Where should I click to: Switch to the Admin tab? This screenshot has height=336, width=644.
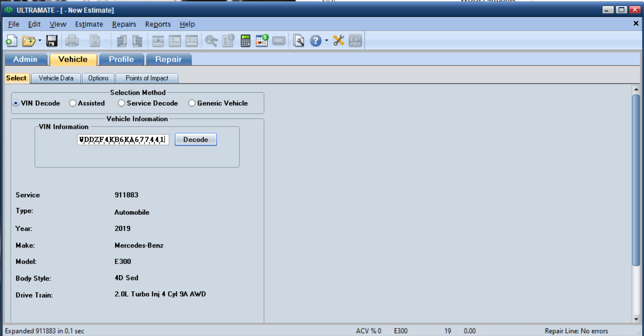click(x=25, y=60)
